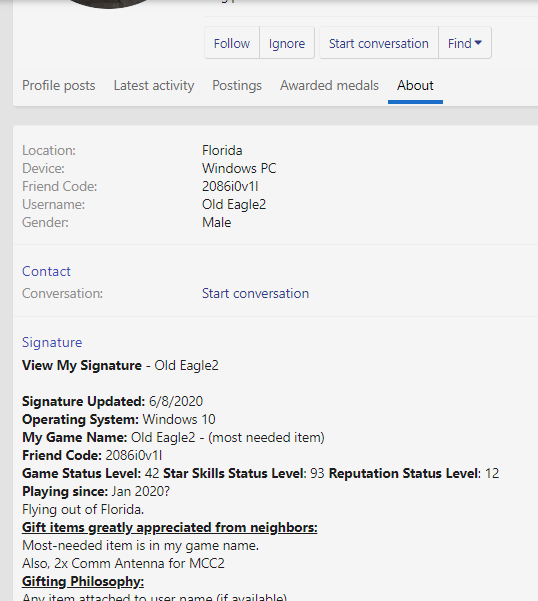The height and width of the screenshot is (601, 538).
Task: View the Awarded medals tab
Action: coord(329,85)
